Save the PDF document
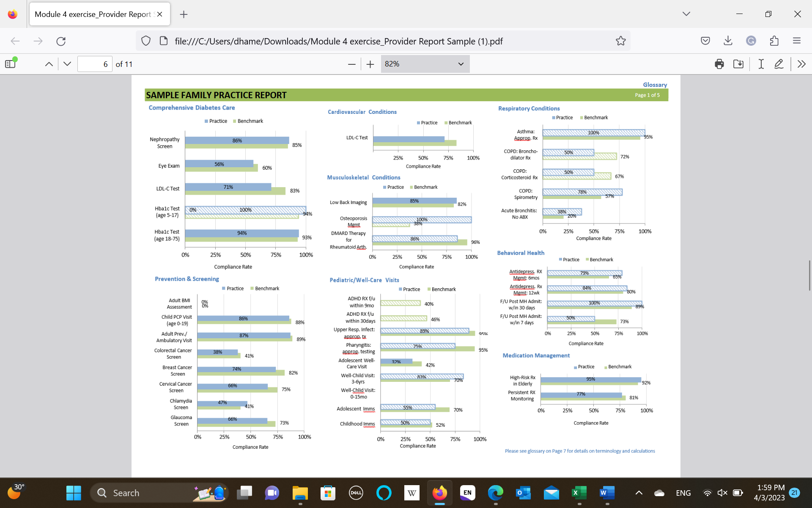Screen dimensions: 812x508 pos(738,64)
